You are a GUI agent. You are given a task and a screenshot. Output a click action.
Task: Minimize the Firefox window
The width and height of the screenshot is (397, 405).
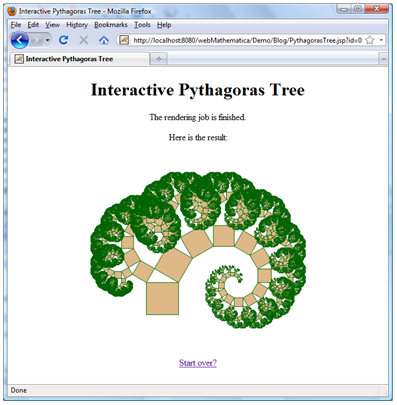(x=344, y=9)
